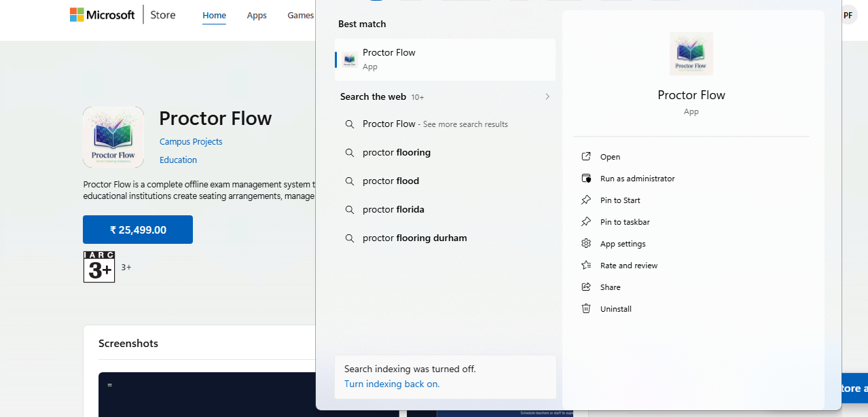Switch to the Home tab in Store
The height and width of the screenshot is (417, 868).
click(x=215, y=16)
